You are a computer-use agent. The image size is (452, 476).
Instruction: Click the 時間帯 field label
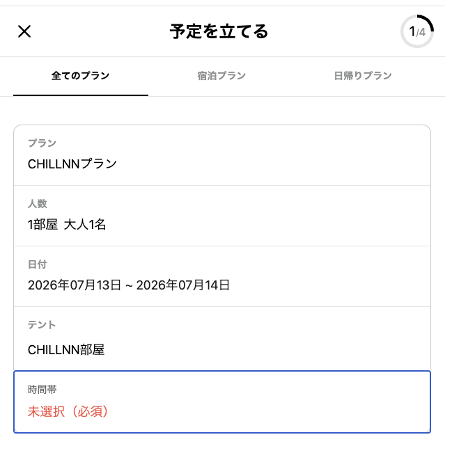coord(42,390)
